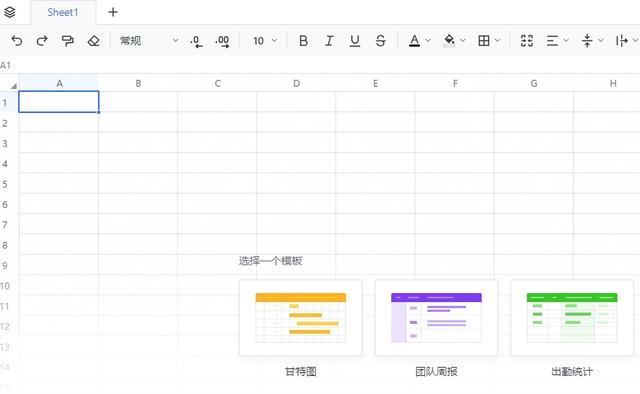The width and height of the screenshot is (640, 394).
Task: Click the clear formatting eraser icon
Action: click(x=93, y=41)
